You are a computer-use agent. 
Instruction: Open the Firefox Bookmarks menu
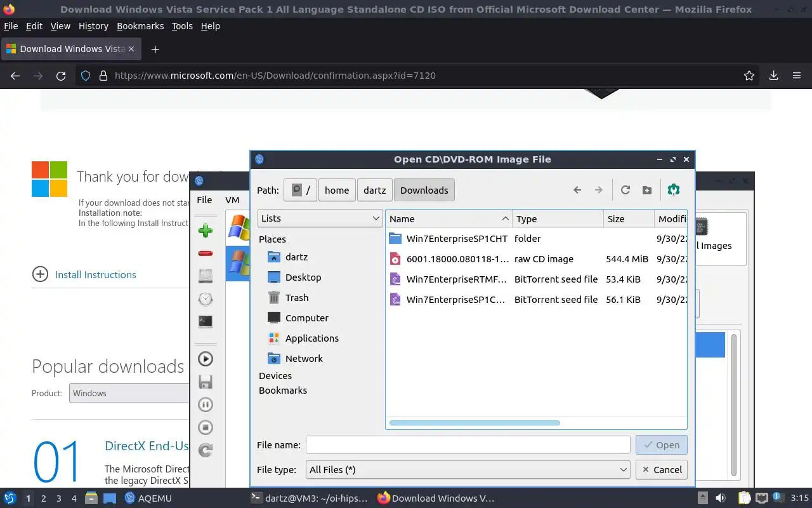click(140, 26)
